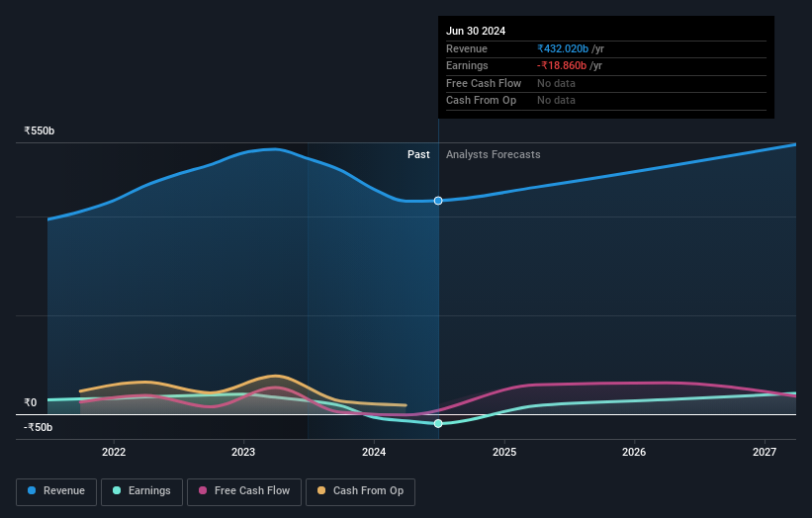Toggle the Free Cash Flow legend button
812x518 pixels.
pyautogui.click(x=244, y=491)
